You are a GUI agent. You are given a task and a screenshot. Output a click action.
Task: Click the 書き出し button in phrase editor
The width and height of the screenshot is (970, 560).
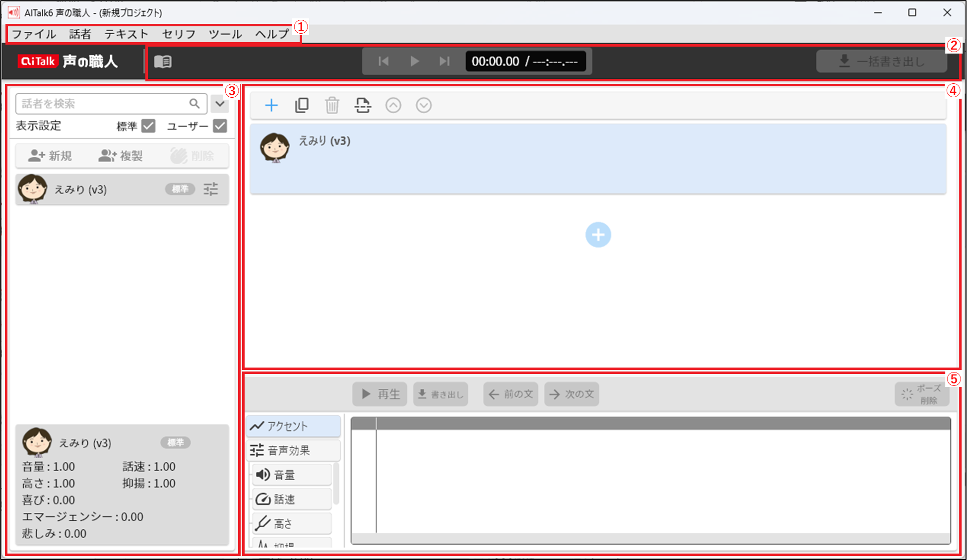click(x=441, y=394)
